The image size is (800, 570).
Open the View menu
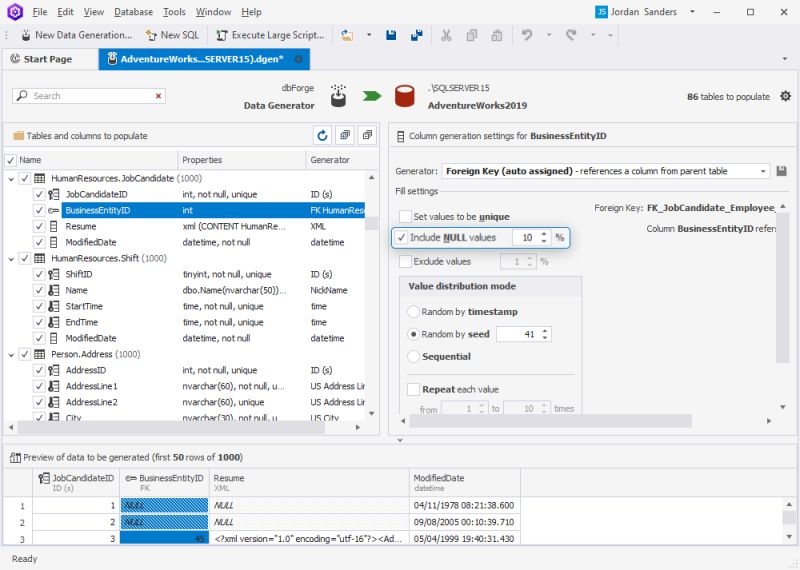[94, 12]
